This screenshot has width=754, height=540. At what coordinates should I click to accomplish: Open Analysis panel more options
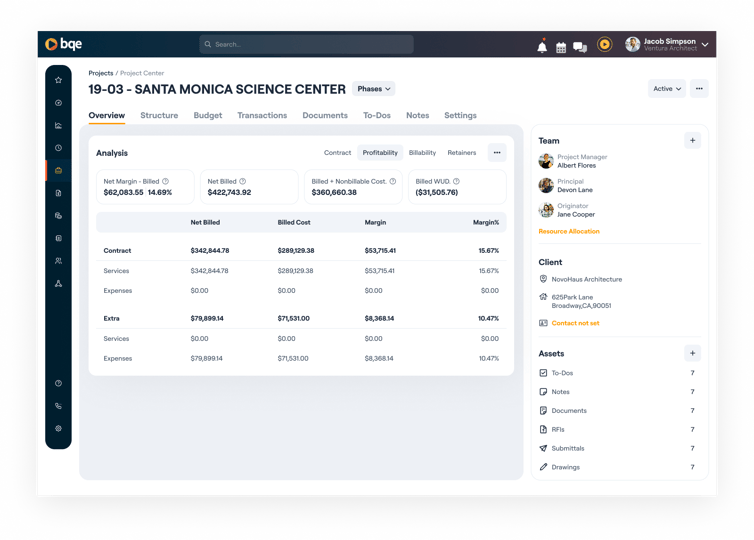coord(497,152)
